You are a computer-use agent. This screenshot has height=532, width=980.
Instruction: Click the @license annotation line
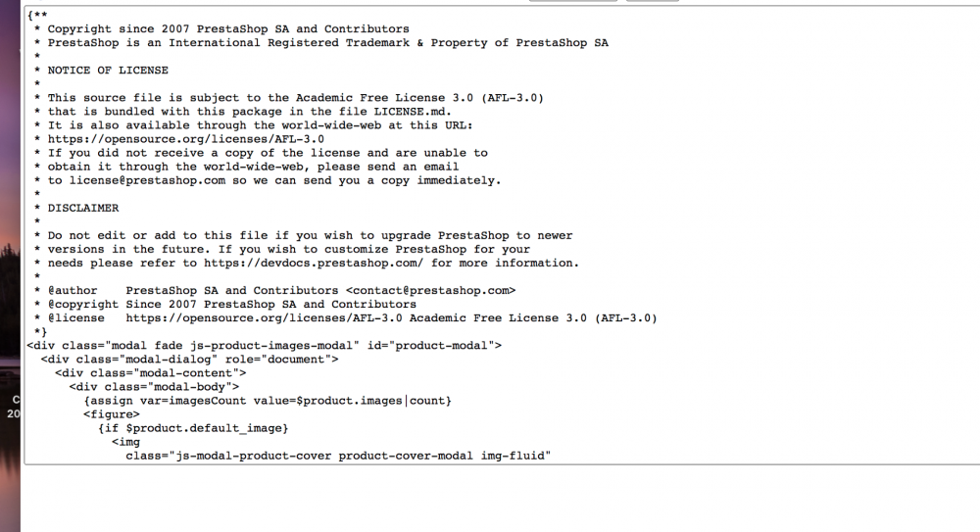(346, 318)
